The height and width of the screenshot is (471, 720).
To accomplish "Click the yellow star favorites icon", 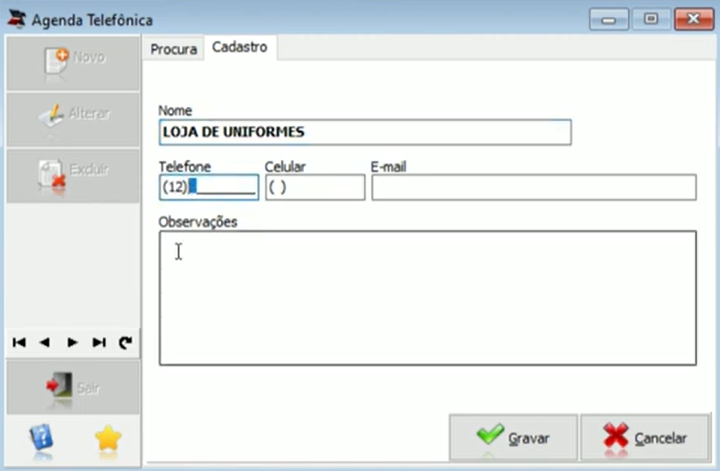I will (x=108, y=439).
